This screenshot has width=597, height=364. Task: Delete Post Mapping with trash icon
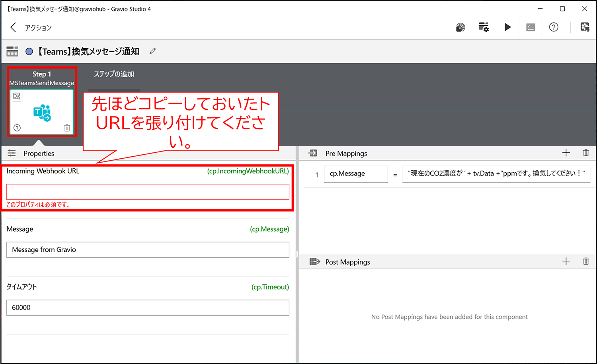(x=586, y=261)
